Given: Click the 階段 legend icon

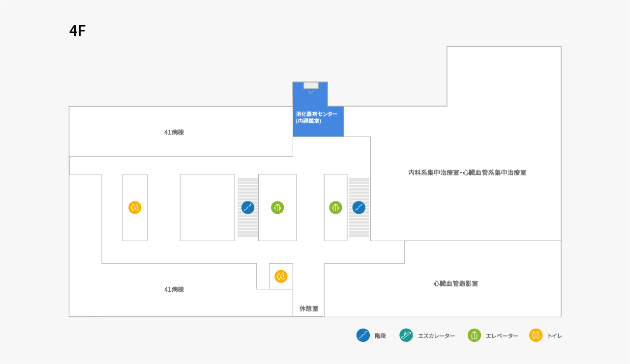Looking at the screenshot, I should click(x=363, y=336).
